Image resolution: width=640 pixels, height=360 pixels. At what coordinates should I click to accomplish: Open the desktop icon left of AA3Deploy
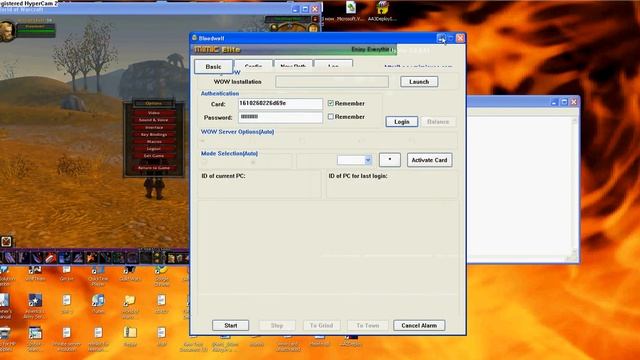[x=350, y=11]
